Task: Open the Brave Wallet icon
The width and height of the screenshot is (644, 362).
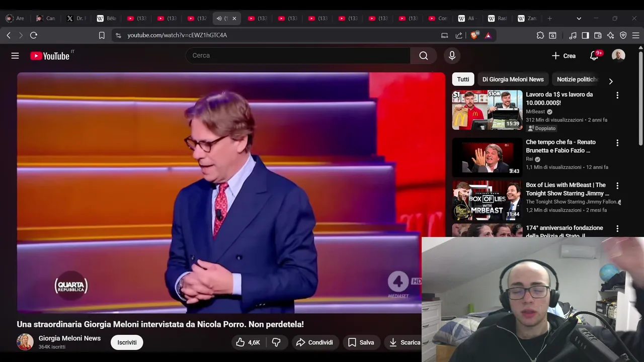Action: pos(598,35)
